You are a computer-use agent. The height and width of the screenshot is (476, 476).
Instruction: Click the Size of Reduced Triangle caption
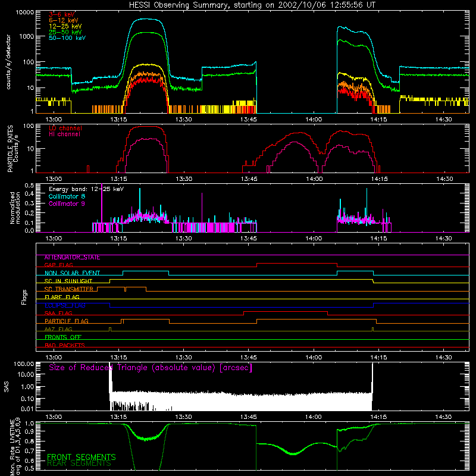pyautogui.click(x=151, y=368)
